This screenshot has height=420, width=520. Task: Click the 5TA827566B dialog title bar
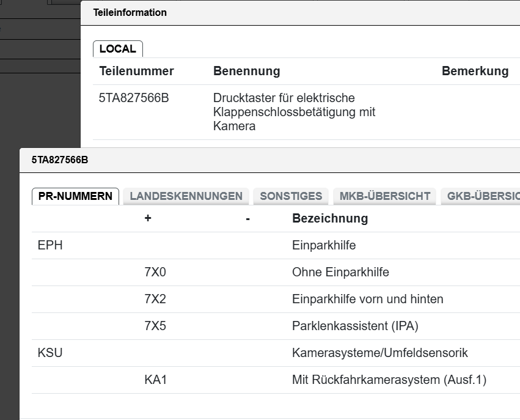pyautogui.click(x=270, y=160)
